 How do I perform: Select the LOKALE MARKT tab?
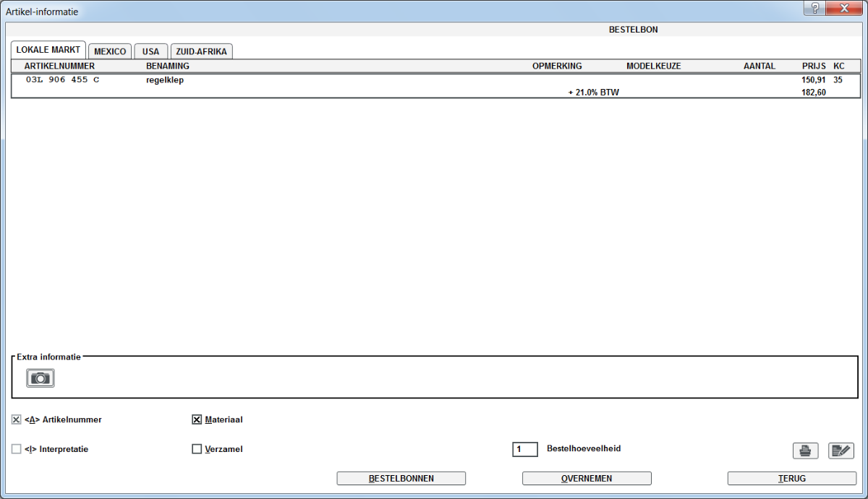click(48, 50)
